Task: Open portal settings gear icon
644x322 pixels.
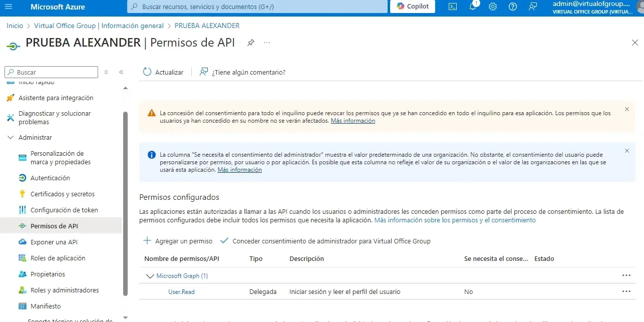Action: coord(492,7)
